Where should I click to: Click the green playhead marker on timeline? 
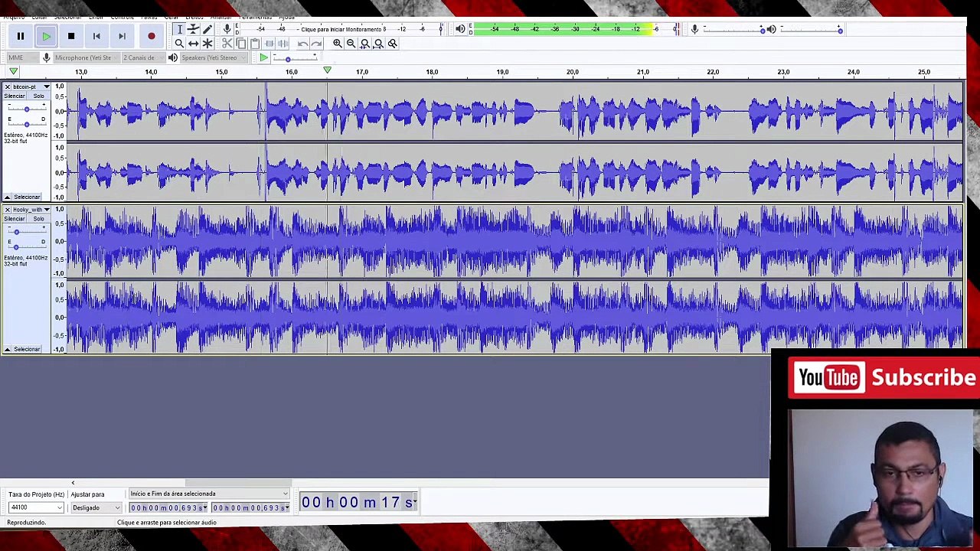[x=327, y=70]
